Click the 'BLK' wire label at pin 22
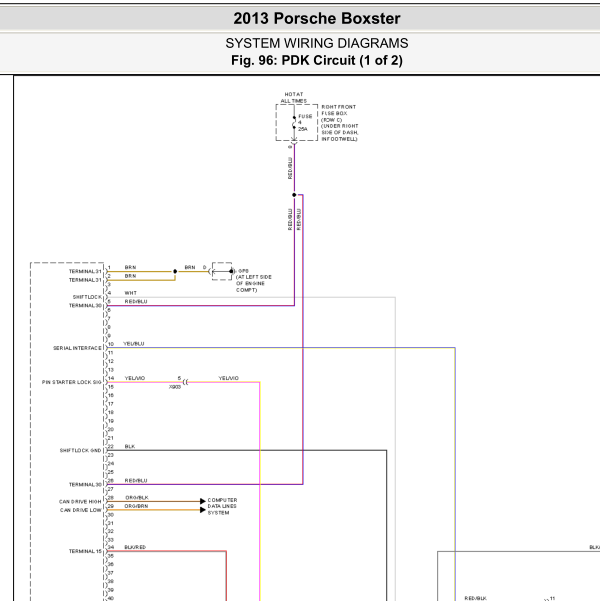The image size is (600, 601). tap(130, 446)
